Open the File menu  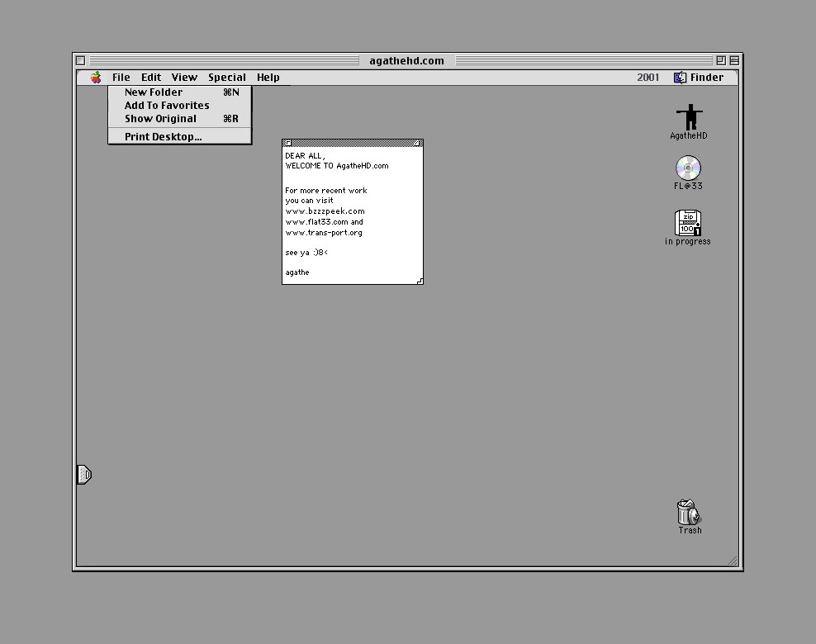[x=121, y=78]
